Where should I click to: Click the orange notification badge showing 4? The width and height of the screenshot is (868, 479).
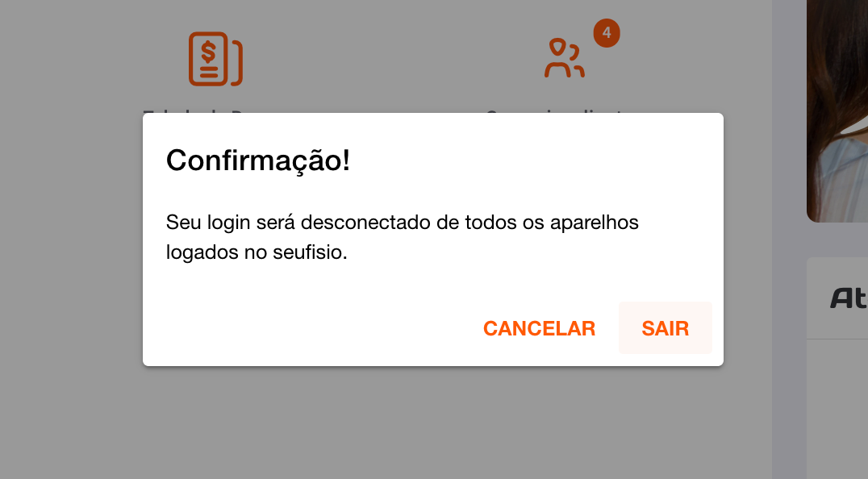coord(607,33)
